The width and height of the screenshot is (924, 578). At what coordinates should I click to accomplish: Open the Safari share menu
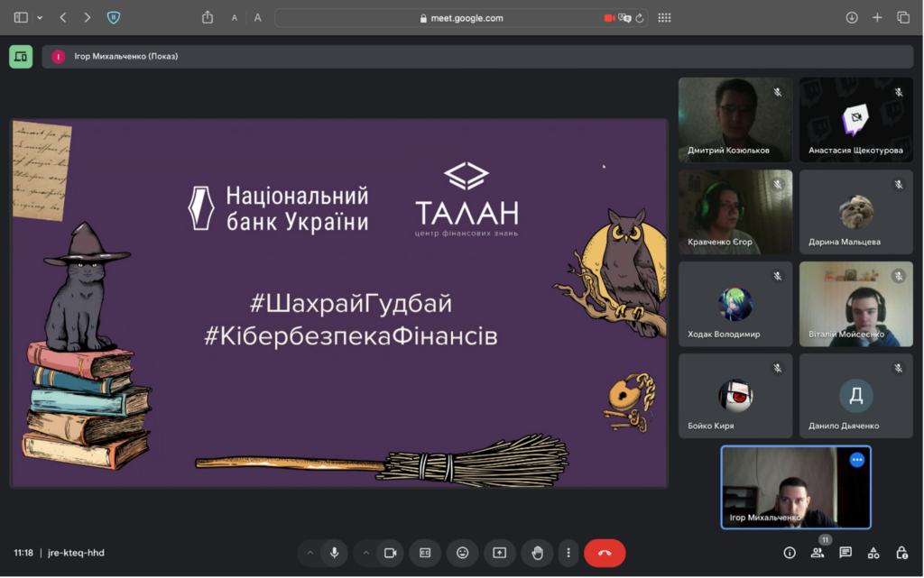208,17
